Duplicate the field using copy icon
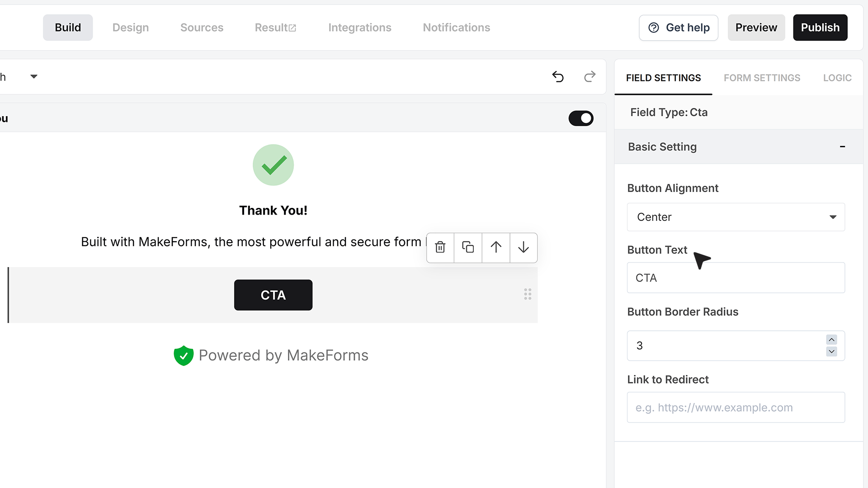Viewport: 868px width, 488px height. (468, 247)
